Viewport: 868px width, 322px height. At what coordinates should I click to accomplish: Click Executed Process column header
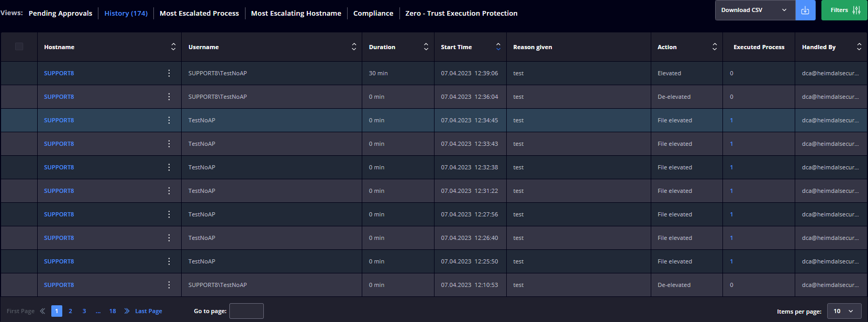(x=759, y=47)
